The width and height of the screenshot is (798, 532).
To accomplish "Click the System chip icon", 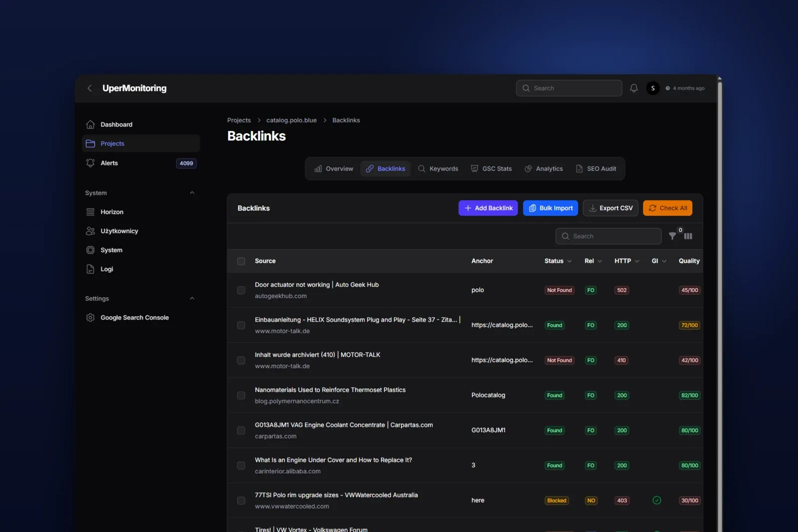I will tap(90, 250).
